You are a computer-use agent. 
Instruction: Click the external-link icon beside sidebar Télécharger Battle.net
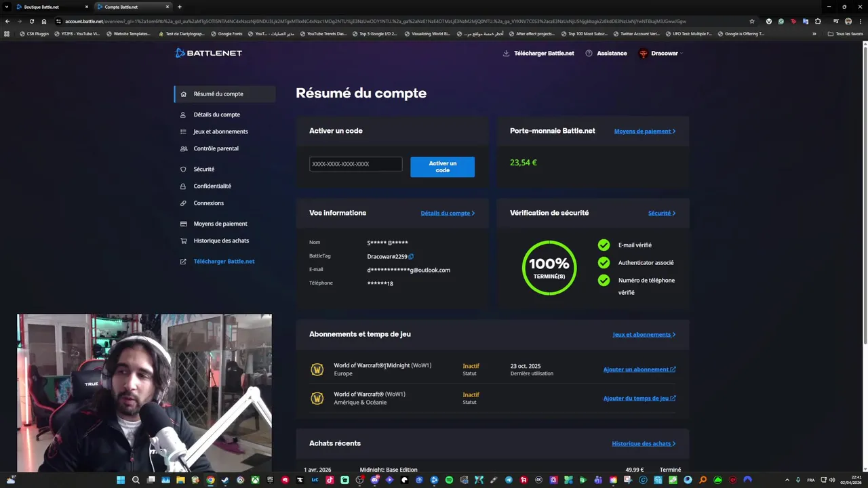click(x=183, y=262)
